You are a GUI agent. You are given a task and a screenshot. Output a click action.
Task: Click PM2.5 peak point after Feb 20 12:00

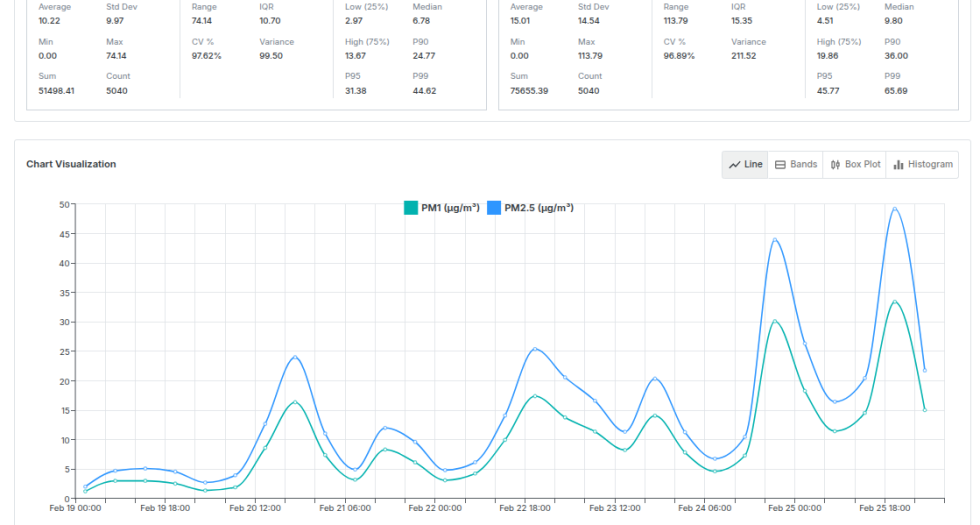click(295, 357)
